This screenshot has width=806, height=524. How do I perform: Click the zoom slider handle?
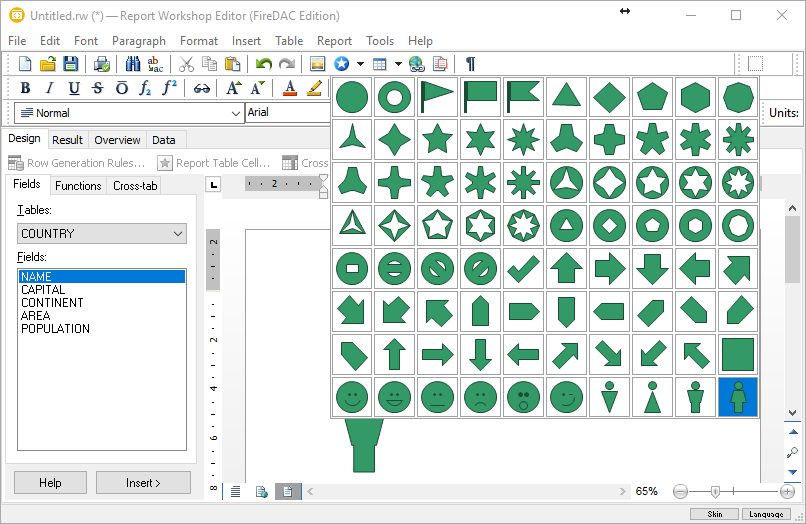715,491
